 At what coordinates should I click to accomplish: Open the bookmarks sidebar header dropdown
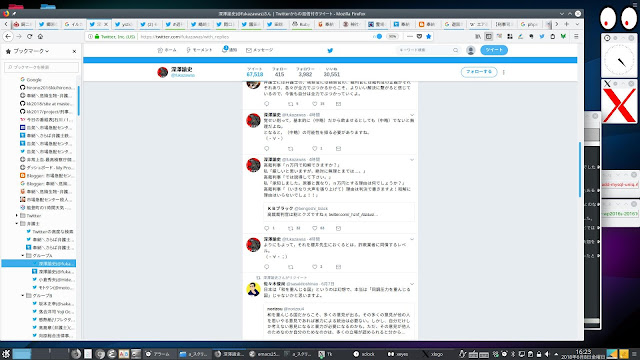[31, 51]
